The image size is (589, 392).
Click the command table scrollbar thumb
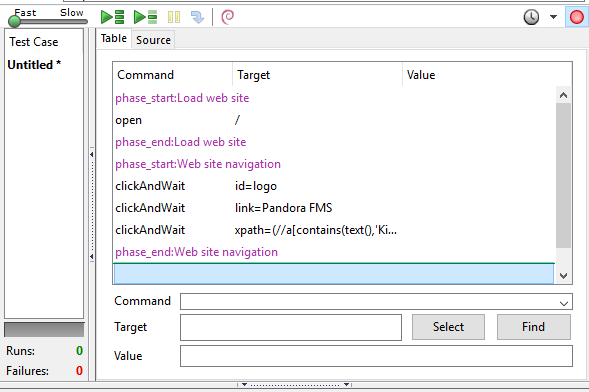click(x=563, y=175)
